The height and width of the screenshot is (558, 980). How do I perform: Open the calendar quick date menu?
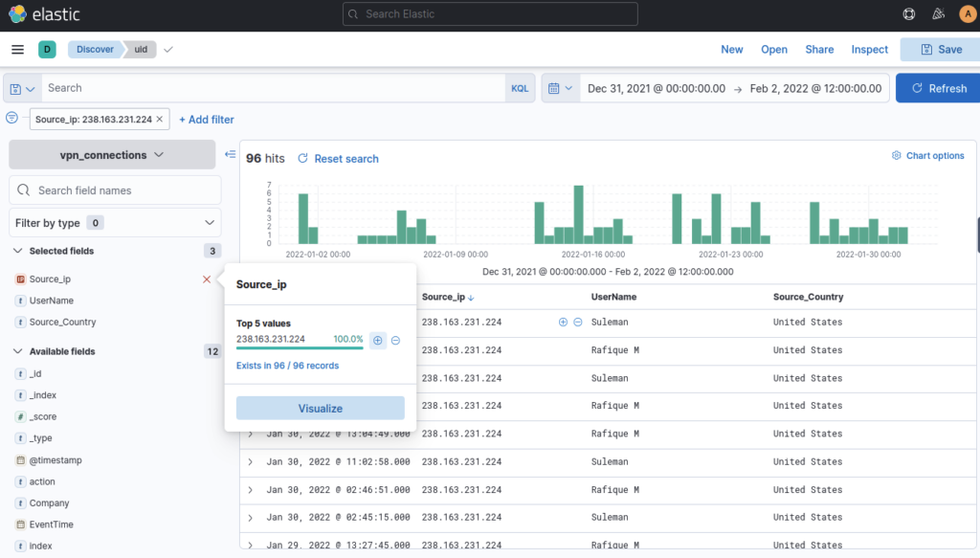(x=560, y=88)
